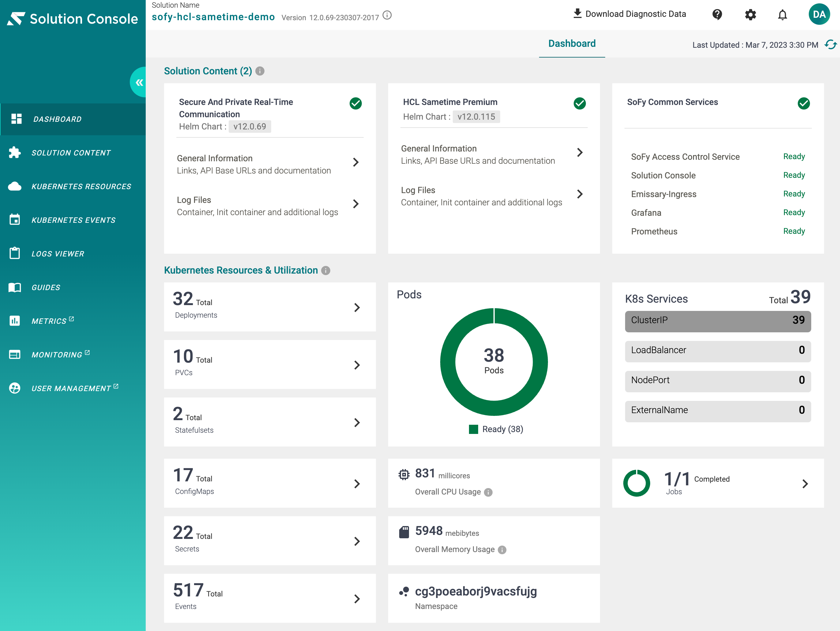840x631 pixels.
Task: Click the Kubernetes Resources cloud icon
Action: point(14,186)
